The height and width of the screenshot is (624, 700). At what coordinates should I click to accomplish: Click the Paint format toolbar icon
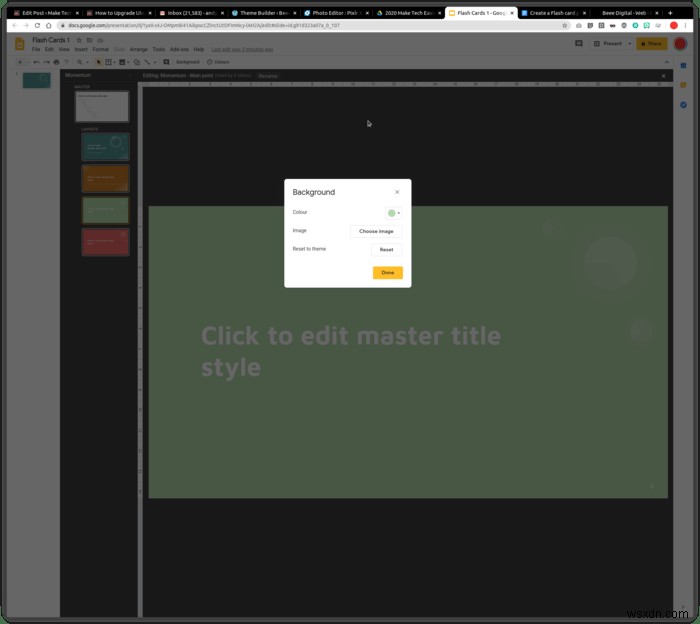pos(67,62)
